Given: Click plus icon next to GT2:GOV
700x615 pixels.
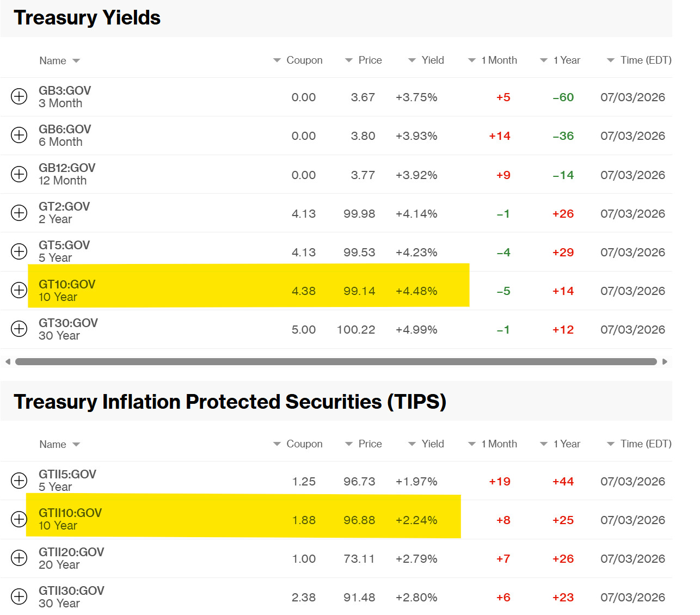Looking at the screenshot, I should [19, 213].
